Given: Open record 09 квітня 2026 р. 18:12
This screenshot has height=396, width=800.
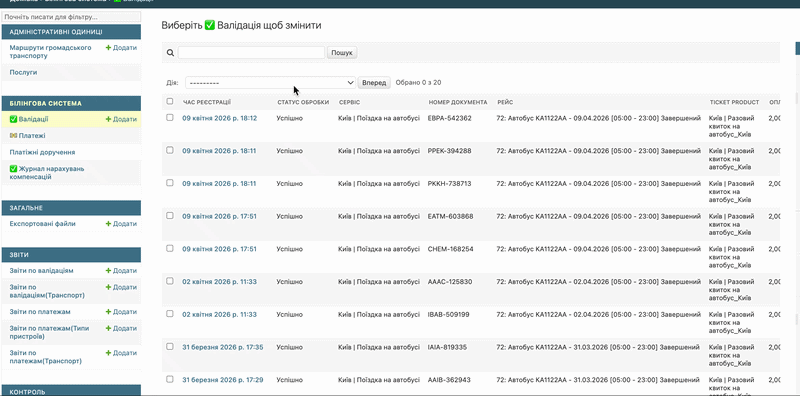Looking at the screenshot, I should click(x=219, y=118).
